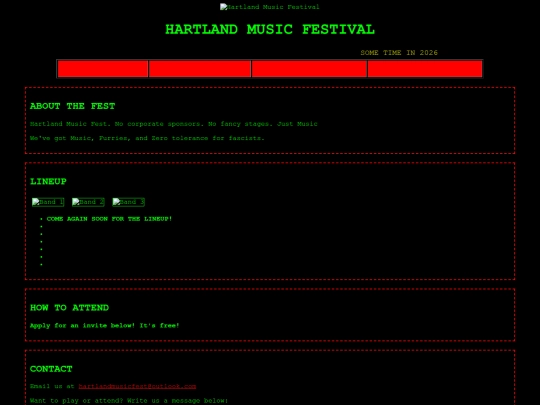Click "Apply for an invite below! It's free!" text
Image resolution: width=540 pixels, height=405 pixels.
coord(105,326)
